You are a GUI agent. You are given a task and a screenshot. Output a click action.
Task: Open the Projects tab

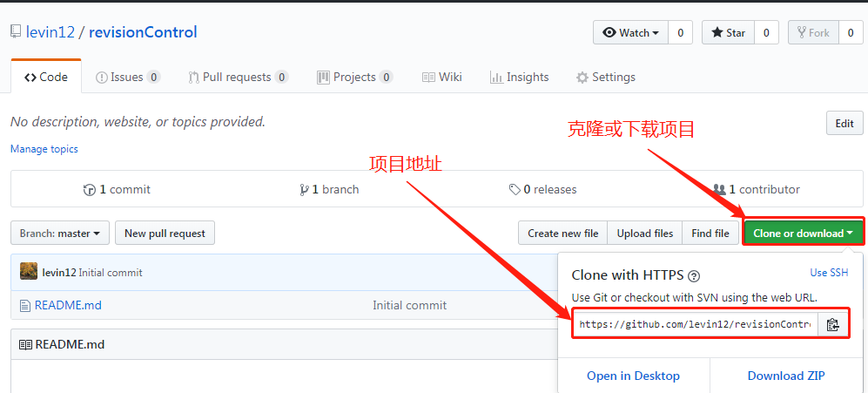point(355,77)
